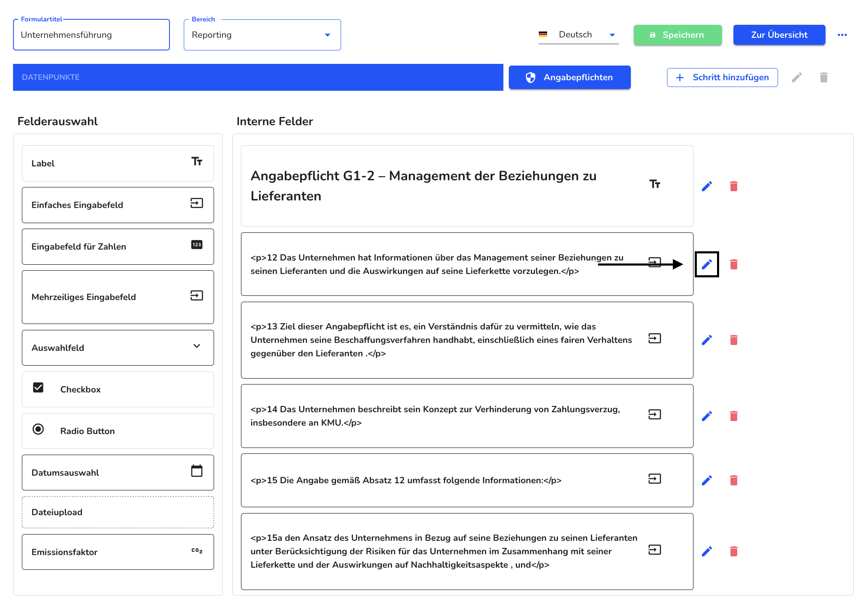The width and height of the screenshot is (868, 611).
Task: Click the gray step edit pencil icon
Action: click(797, 77)
